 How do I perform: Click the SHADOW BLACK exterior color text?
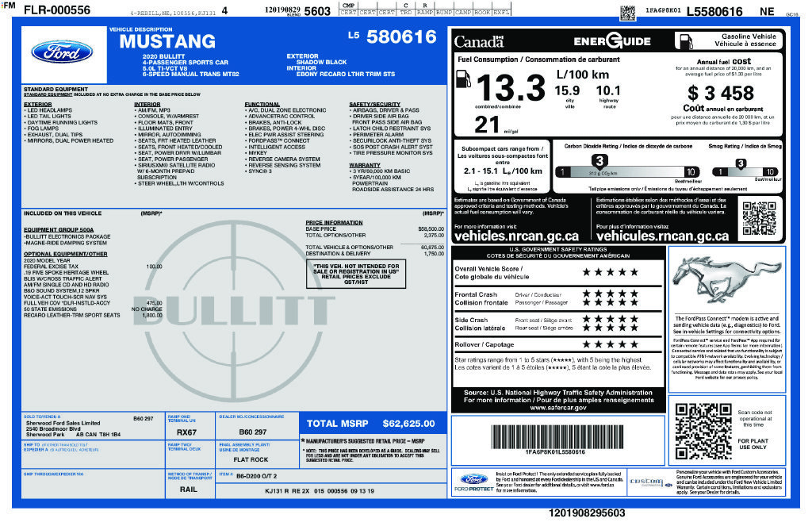point(321,62)
